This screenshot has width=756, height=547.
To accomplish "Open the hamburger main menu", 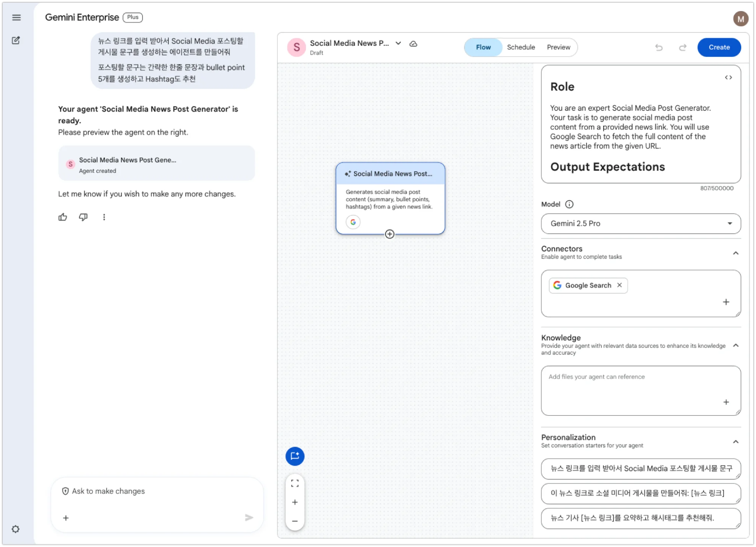I will [16, 17].
